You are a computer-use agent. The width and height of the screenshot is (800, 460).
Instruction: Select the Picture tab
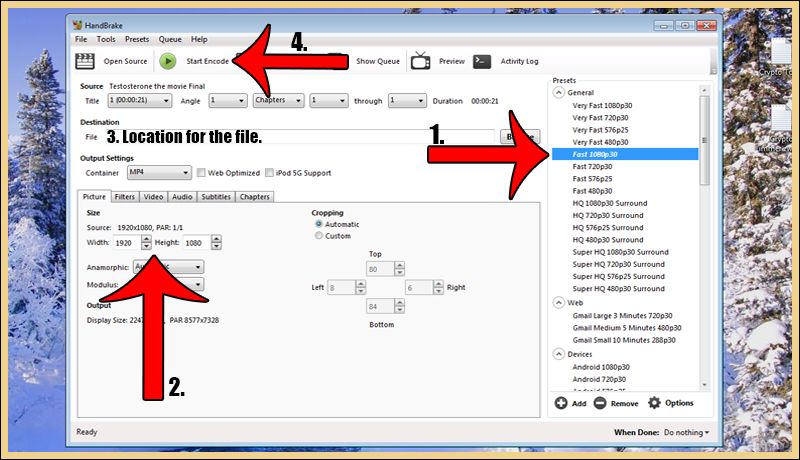pyautogui.click(x=94, y=196)
